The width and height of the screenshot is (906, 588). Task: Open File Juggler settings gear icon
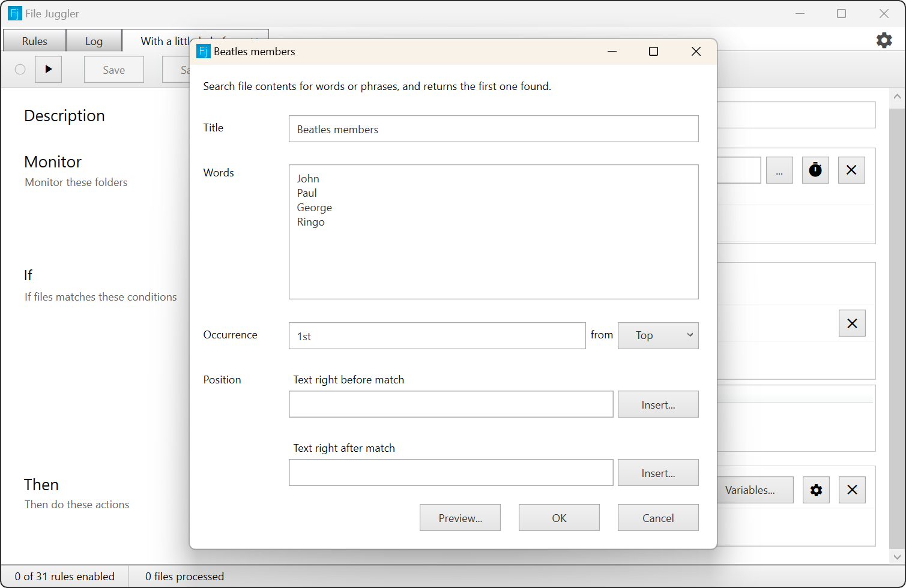[x=884, y=40]
